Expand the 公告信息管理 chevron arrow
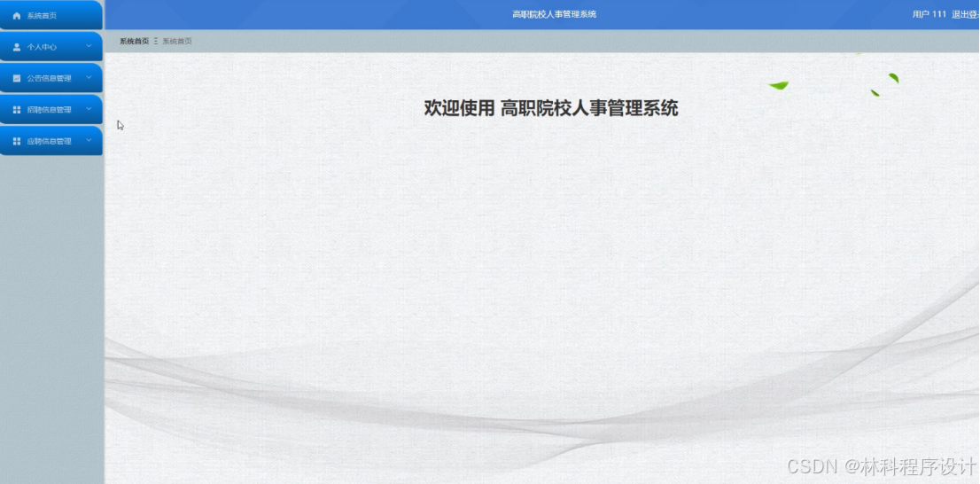Screen dimensions: 980x484 89,77
